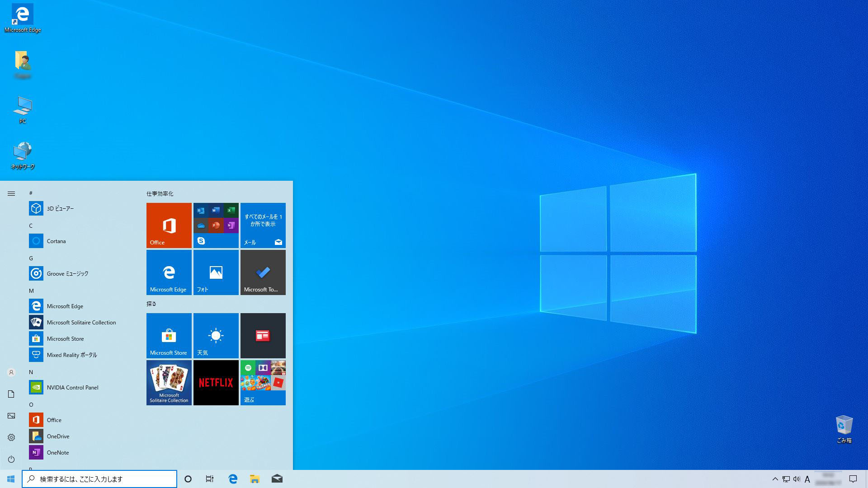This screenshot has height=488, width=868.
Task: Focus the taskbar search box
Action: 99,479
